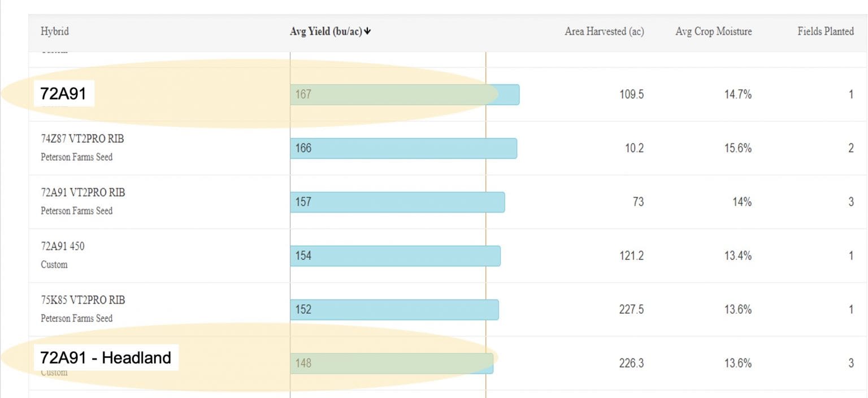The height and width of the screenshot is (398, 868).
Task: Open the 72A91 450 hybrid row
Action: coord(63,246)
